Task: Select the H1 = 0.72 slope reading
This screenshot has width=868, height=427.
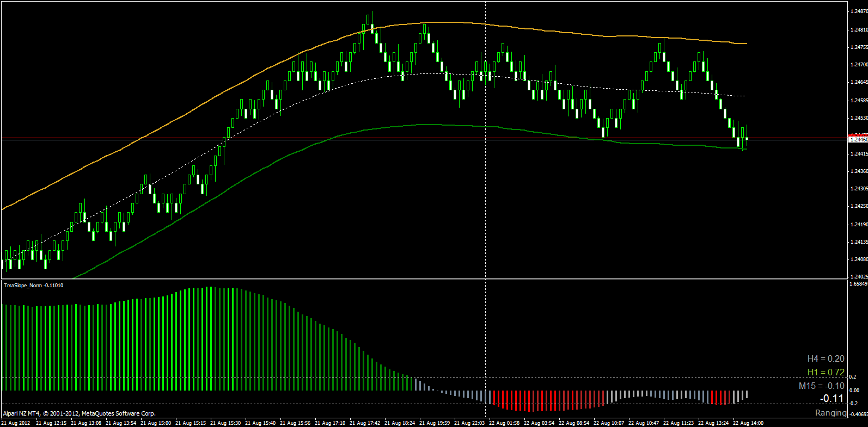Action: pyautogui.click(x=826, y=372)
